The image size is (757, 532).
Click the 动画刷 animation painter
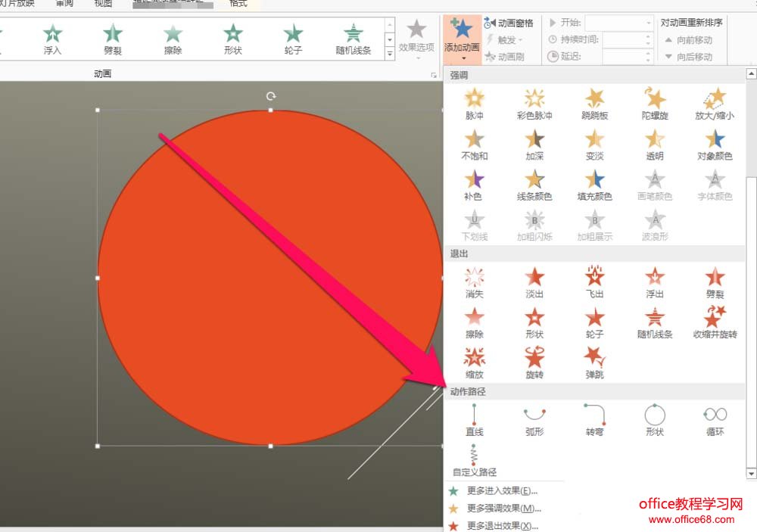[505, 57]
